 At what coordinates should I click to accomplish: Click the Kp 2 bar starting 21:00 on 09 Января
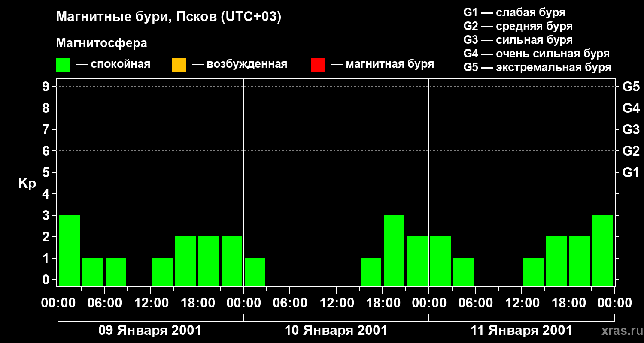click(232, 261)
